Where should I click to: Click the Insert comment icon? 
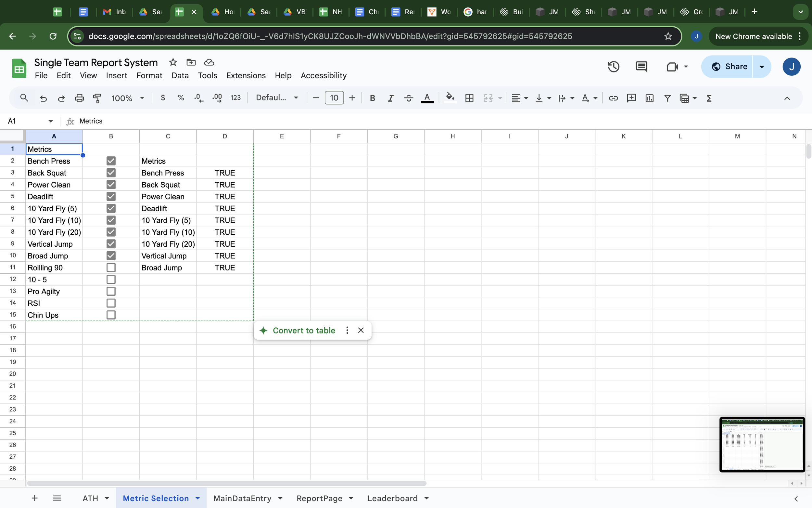(631, 98)
